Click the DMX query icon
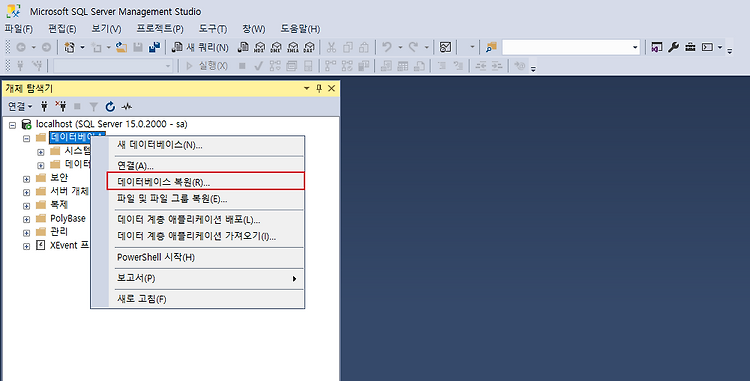The image size is (750, 381). (x=276, y=47)
